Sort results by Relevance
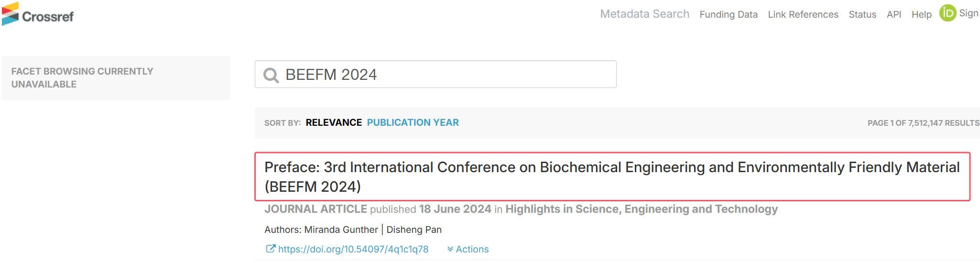Image resolution: width=980 pixels, height=263 pixels. point(334,122)
